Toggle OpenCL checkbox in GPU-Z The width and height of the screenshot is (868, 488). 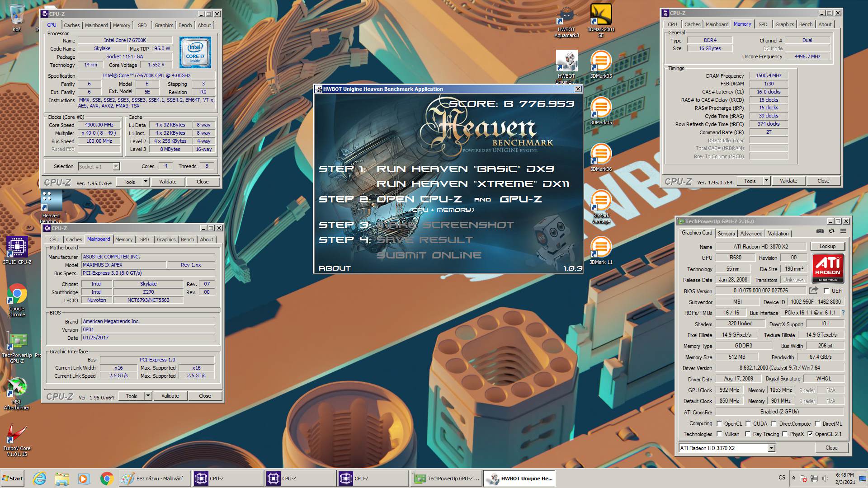(719, 424)
